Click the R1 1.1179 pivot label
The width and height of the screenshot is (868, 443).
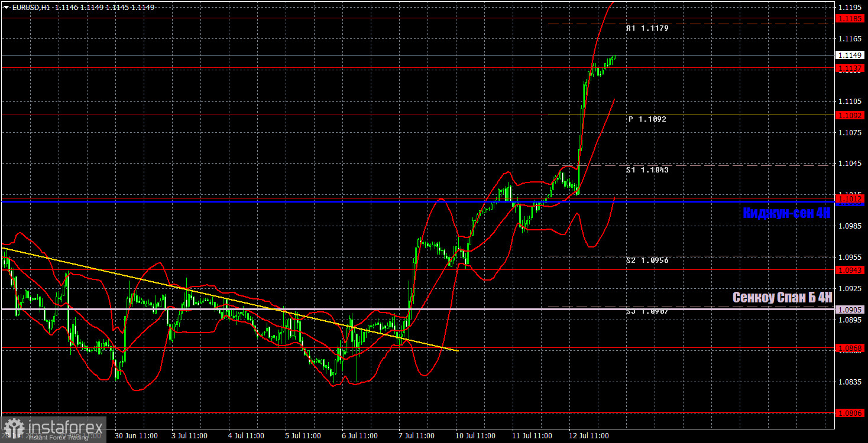[647, 28]
